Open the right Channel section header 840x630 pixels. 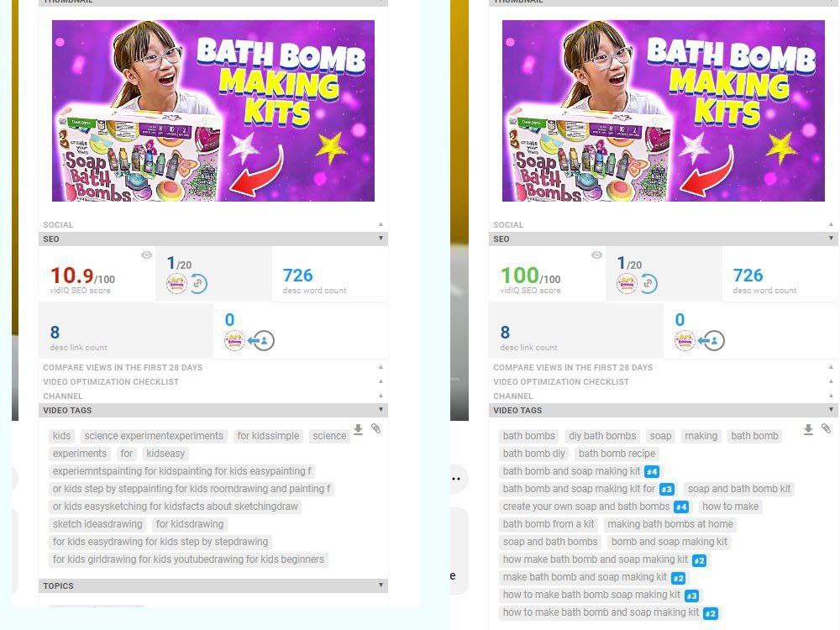click(664, 396)
